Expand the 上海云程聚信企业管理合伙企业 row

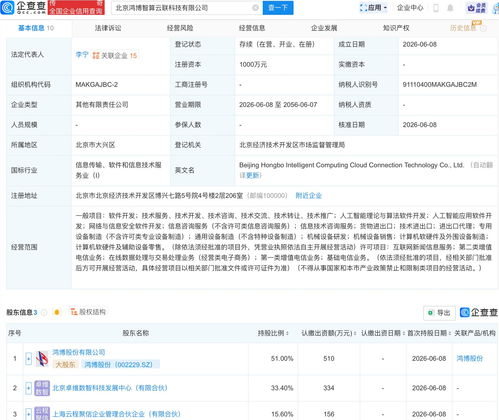pos(29,414)
